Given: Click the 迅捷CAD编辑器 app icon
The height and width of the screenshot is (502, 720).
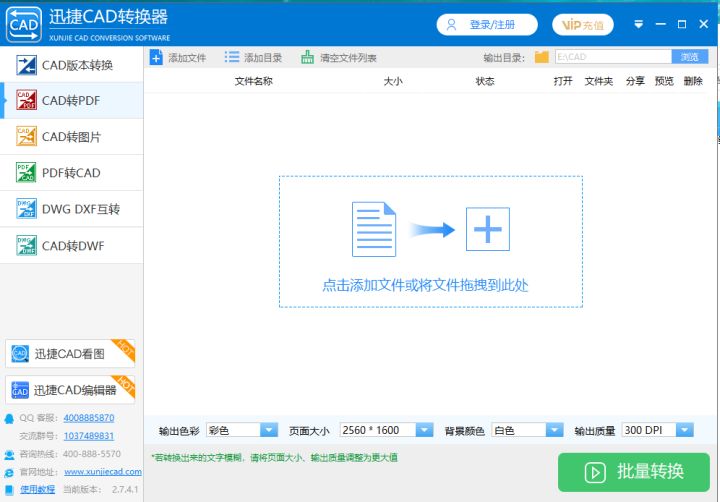Looking at the screenshot, I should pyautogui.click(x=20, y=390).
